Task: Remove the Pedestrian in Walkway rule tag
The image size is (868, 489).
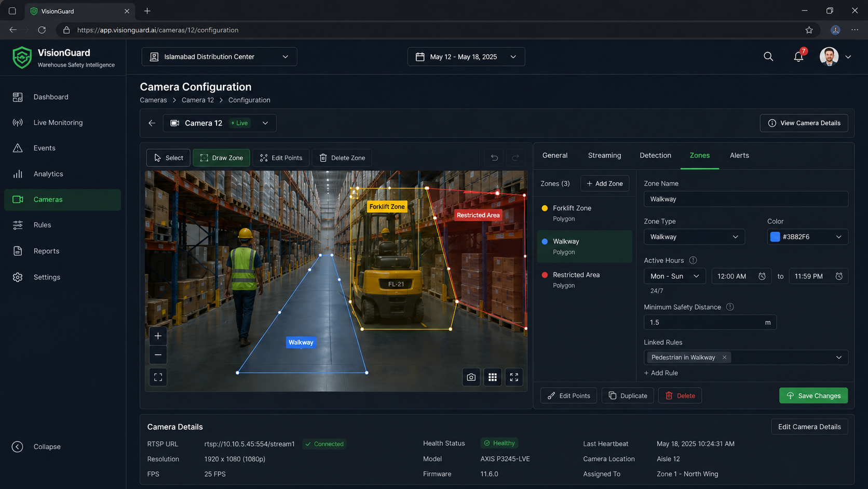Action: tap(724, 358)
